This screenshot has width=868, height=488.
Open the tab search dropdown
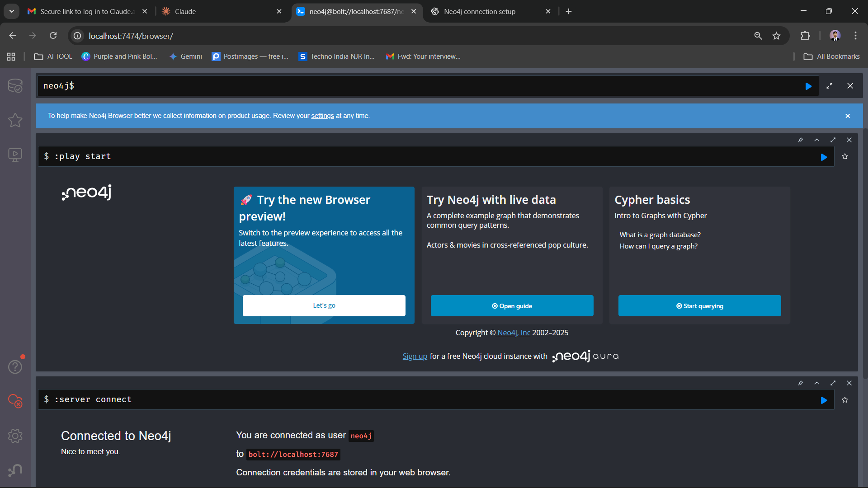click(x=12, y=11)
